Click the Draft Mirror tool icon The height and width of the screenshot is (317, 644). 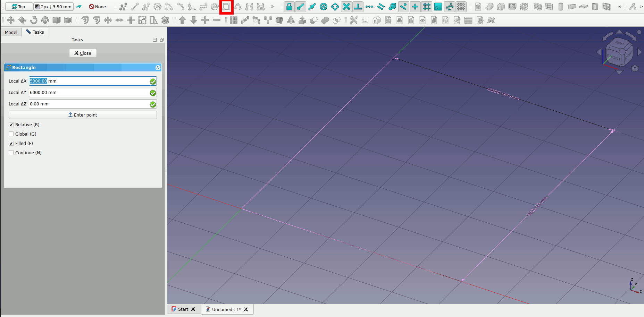tap(291, 20)
